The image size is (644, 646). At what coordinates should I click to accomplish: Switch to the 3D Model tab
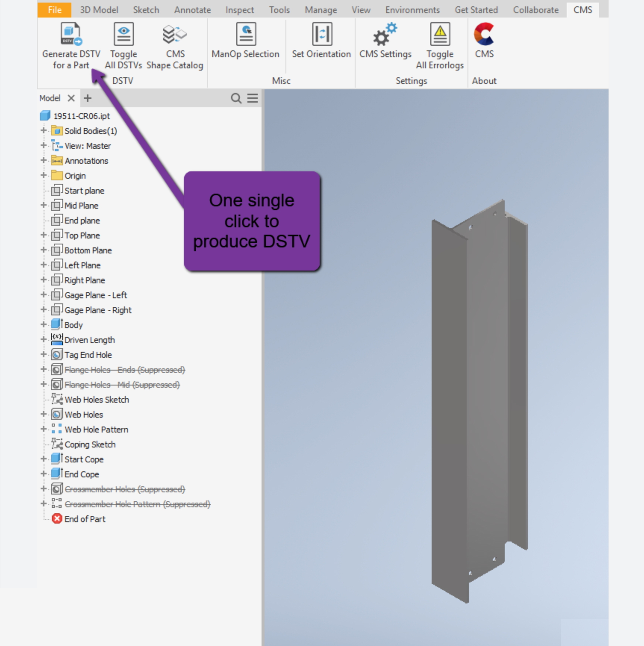click(x=99, y=10)
